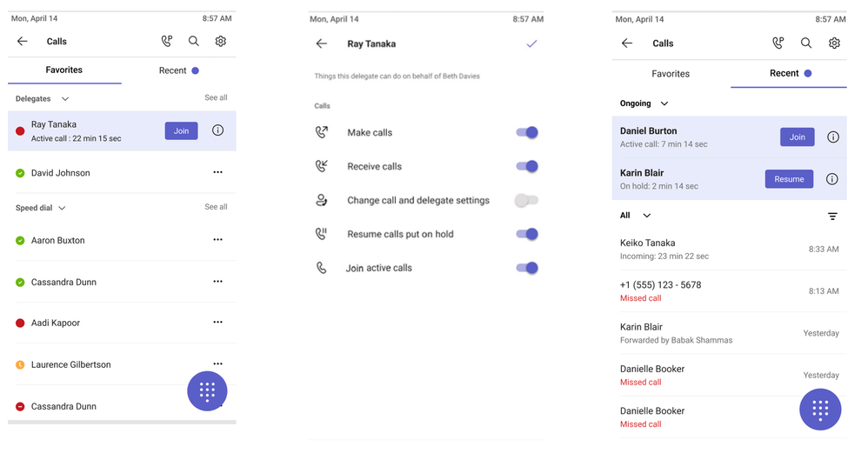Open call history filter icon

tap(832, 216)
